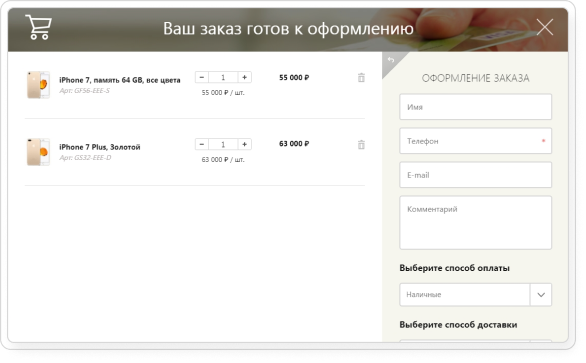
Task: Click unit price 63 000 ₽ / шт.
Action: (x=223, y=160)
